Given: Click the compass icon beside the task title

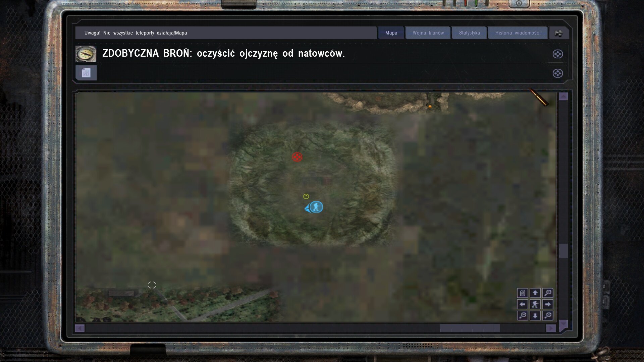Looking at the screenshot, I should click(x=86, y=54).
